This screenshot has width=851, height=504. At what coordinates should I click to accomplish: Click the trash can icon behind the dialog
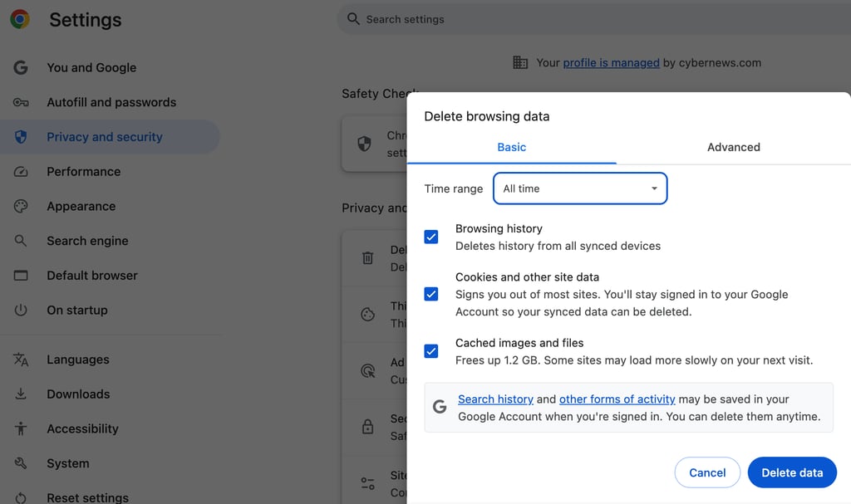[x=367, y=257]
